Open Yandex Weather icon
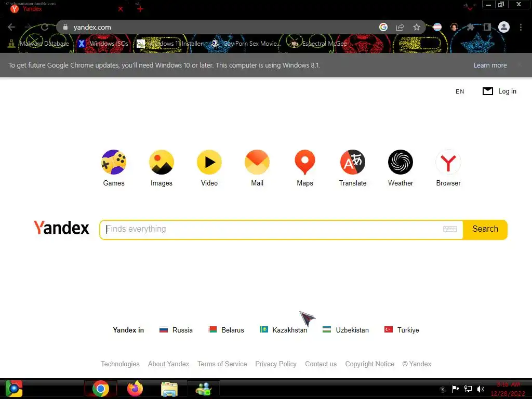Image resolution: width=532 pixels, height=399 pixels. pyautogui.click(x=401, y=162)
